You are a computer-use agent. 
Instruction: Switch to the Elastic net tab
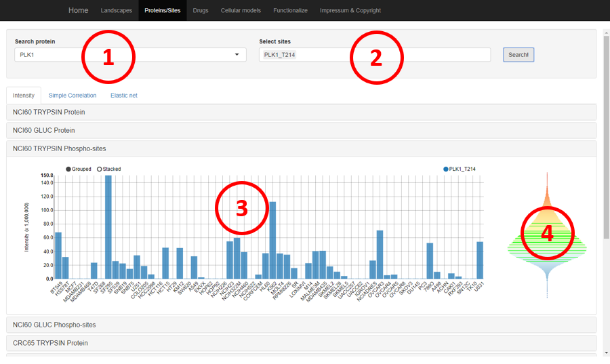(x=124, y=96)
